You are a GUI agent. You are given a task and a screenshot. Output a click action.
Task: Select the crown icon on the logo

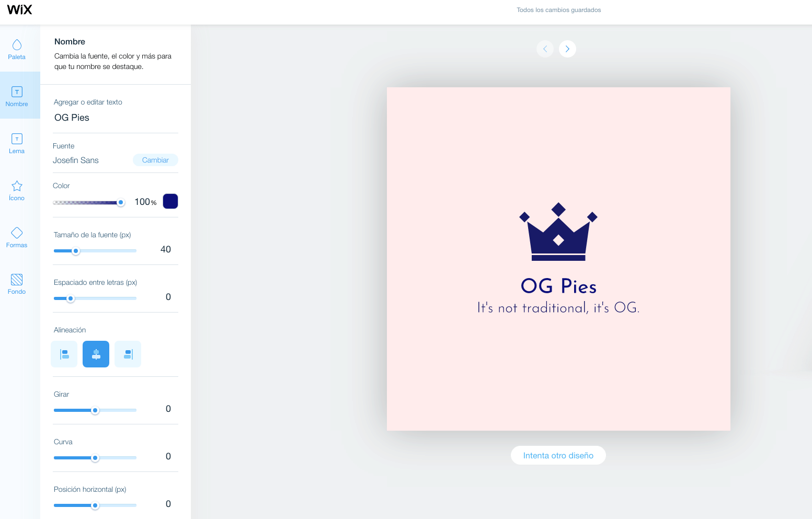[558, 232]
